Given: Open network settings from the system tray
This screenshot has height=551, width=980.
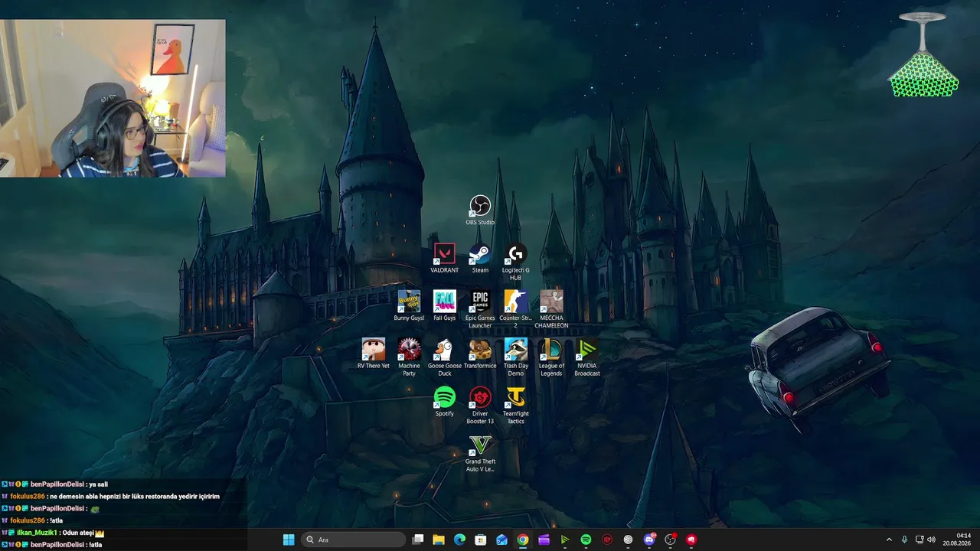Looking at the screenshot, I should pos(919,540).
